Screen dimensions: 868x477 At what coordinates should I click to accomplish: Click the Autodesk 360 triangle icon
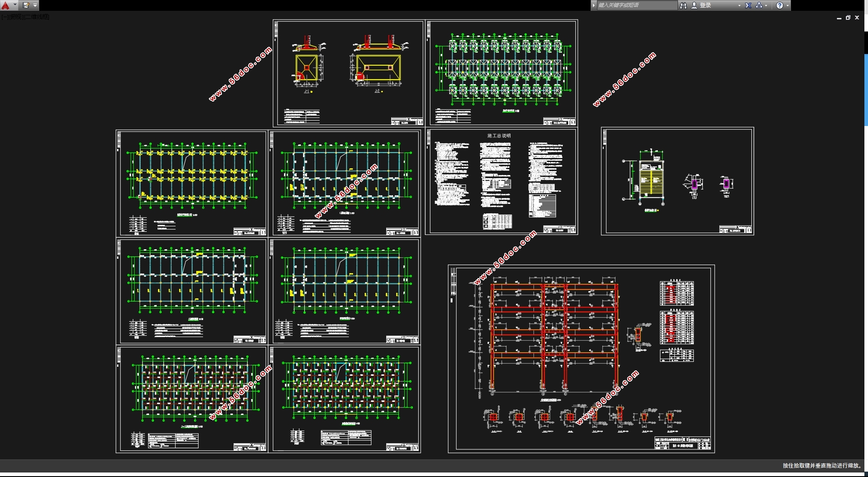tap(759, 5)
